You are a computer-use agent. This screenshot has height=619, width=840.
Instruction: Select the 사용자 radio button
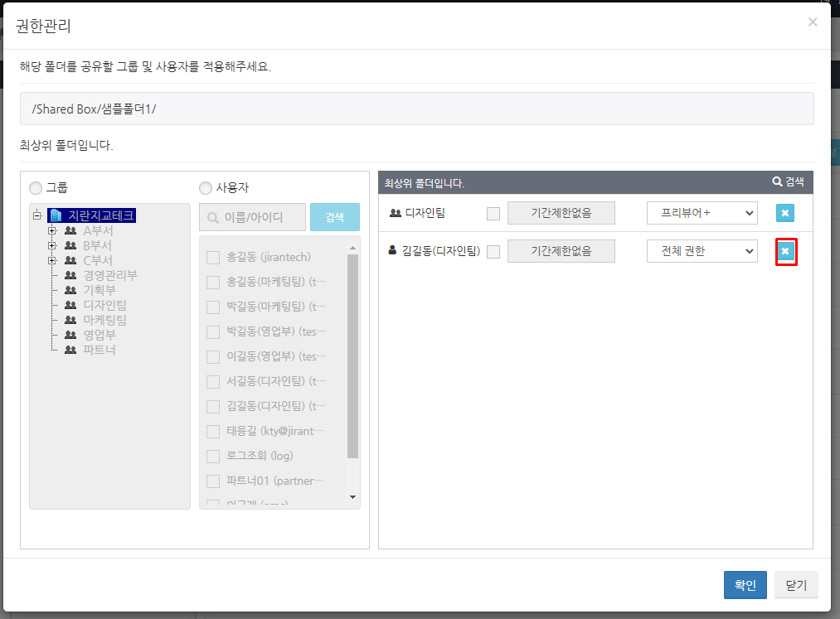pyautogui.click(x=206, y=187)
